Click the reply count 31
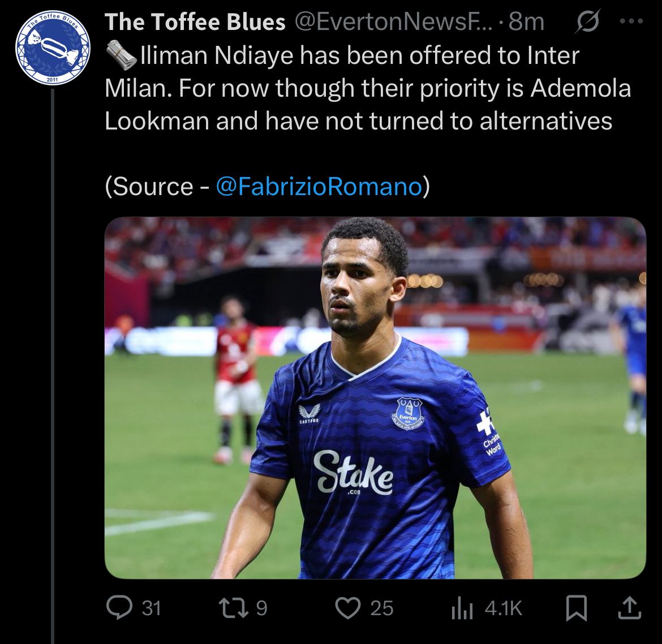 point(152,608)
